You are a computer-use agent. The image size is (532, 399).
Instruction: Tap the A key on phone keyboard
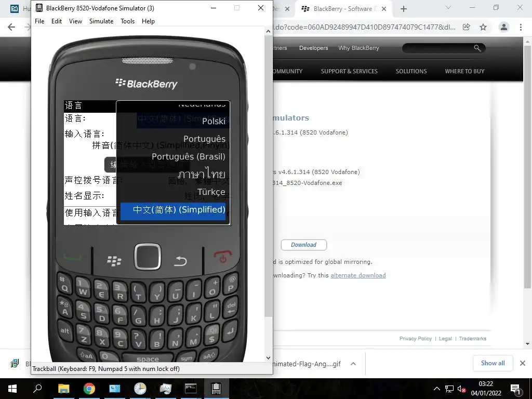pos(65,308)
